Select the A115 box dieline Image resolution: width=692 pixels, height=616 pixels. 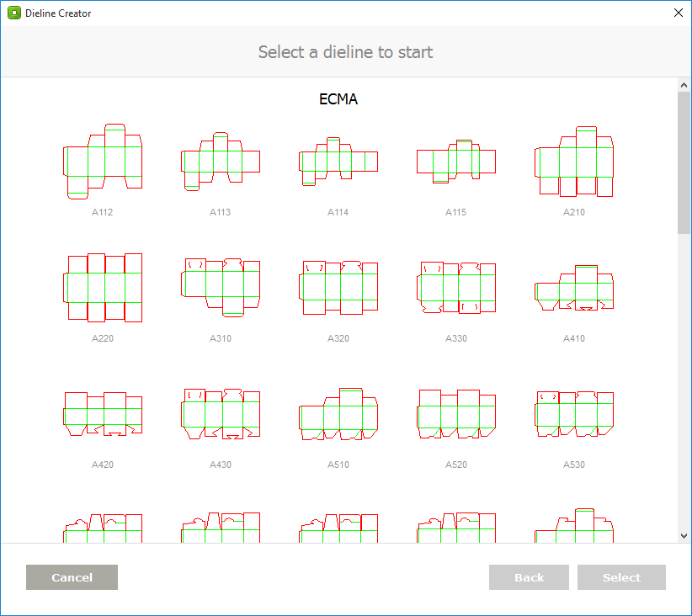(456, 162)
